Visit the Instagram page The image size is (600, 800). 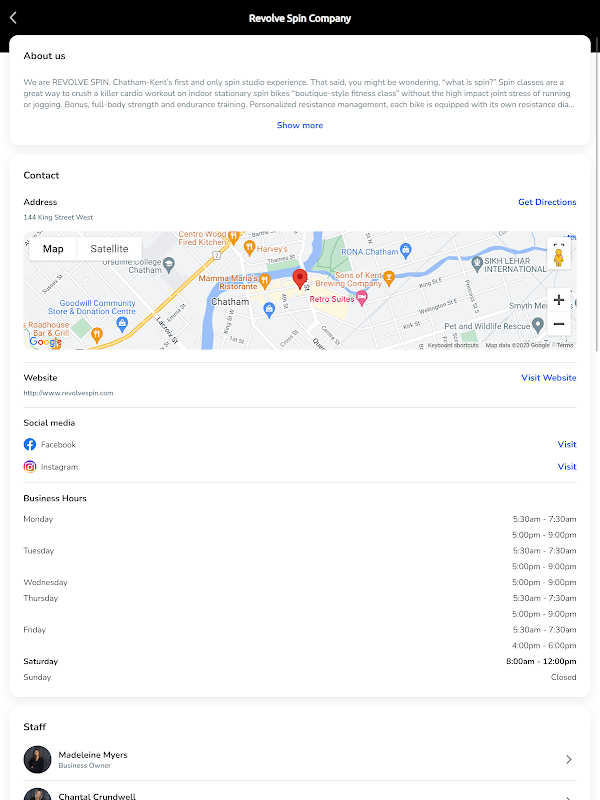(567, 467)
